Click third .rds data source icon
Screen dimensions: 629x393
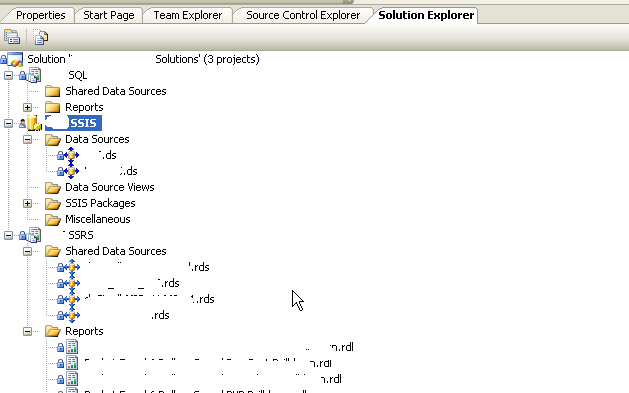pos(72,299)
